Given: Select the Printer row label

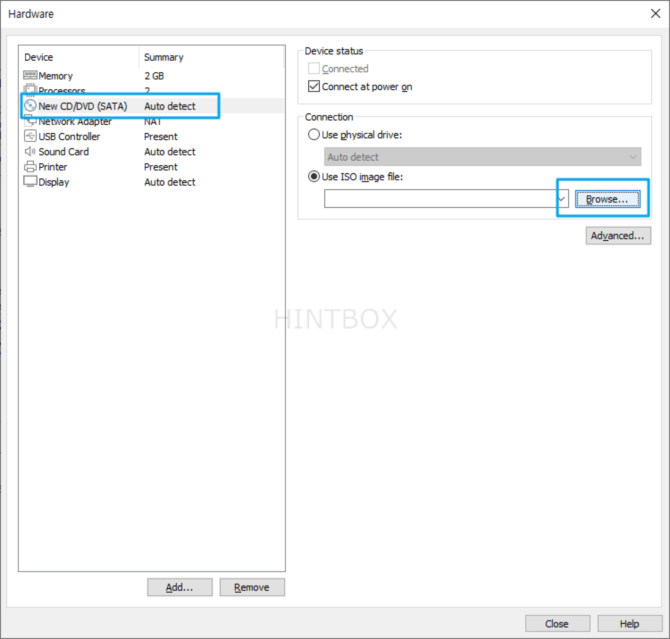Looking at the screenshot, I should click(x=53, y=167).
